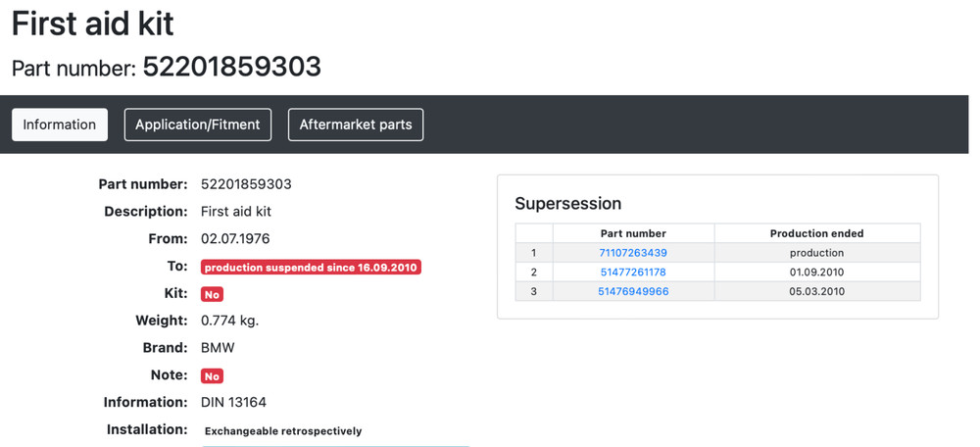
Task: Click the Supersession panel title
Action: pos(568,204)
